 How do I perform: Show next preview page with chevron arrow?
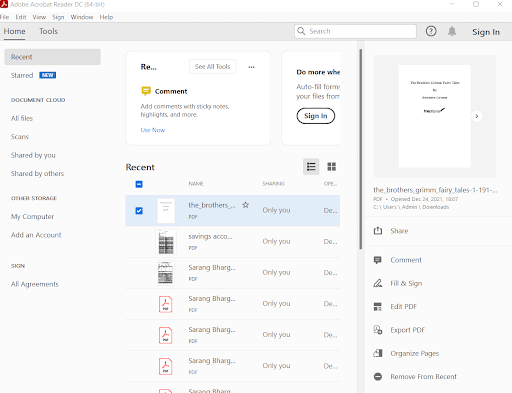click(x=477, y=116)
